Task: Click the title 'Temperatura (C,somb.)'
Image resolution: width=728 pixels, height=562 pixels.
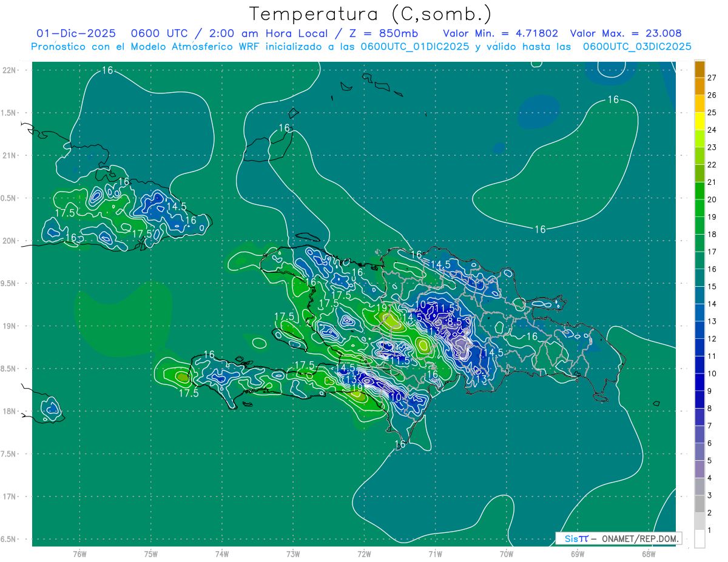Action: tap(370, 14)
